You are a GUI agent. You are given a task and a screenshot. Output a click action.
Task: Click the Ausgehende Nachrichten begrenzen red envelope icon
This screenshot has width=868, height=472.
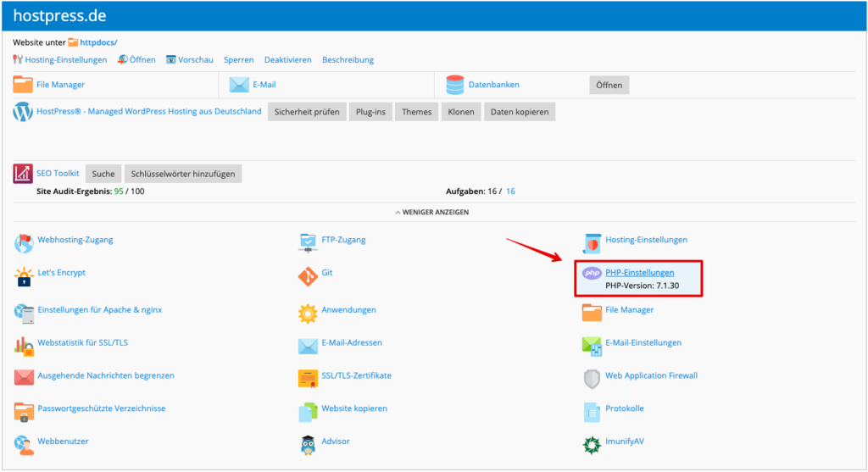[24, 377]
